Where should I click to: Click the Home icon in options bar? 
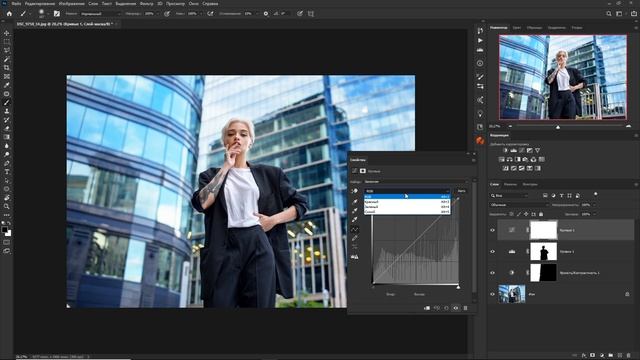[9, 13]
